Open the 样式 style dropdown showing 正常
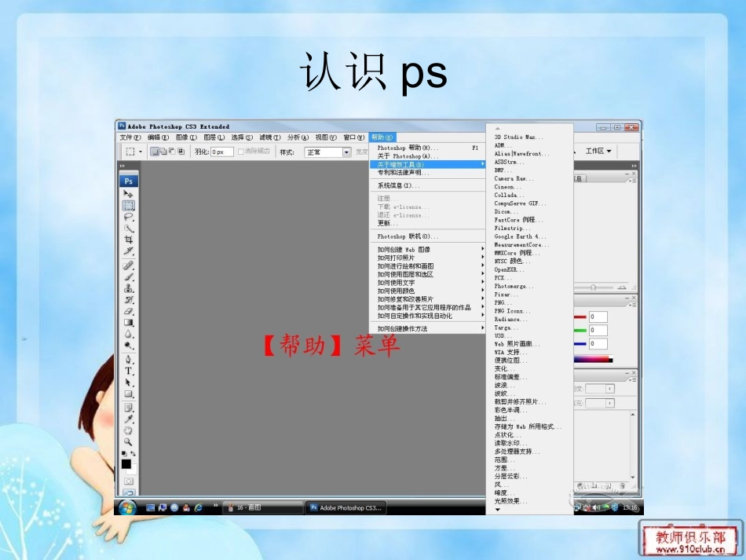746x560 pixels. (x=327, y=152)
